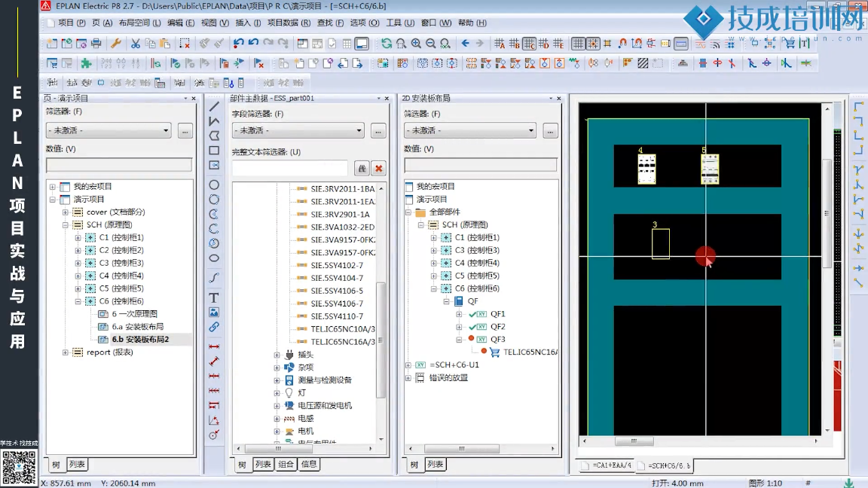Open the 项目(P) menu
This screenshot has width=868, height=488.
(72, 23)
